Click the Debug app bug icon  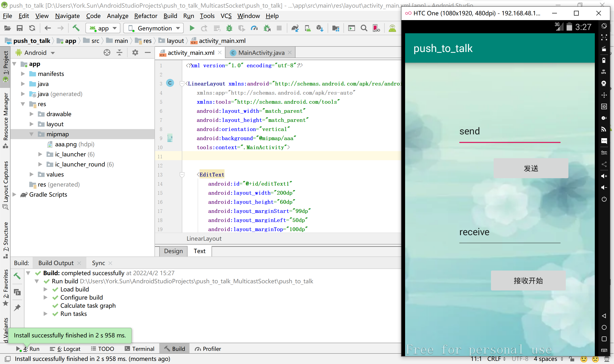(x=229, y=28)
